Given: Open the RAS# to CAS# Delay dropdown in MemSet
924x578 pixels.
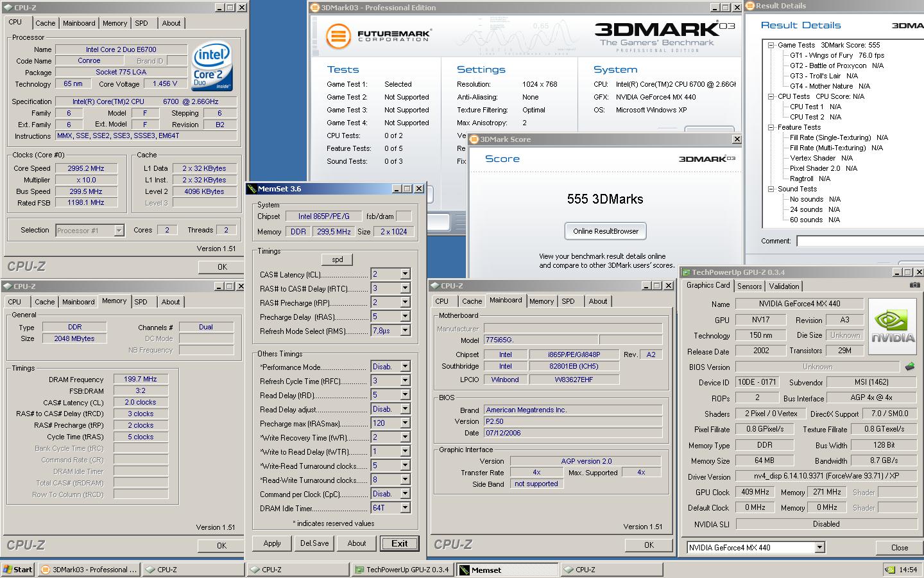Looking at the screenshot, I should click(x=405, y=288).
